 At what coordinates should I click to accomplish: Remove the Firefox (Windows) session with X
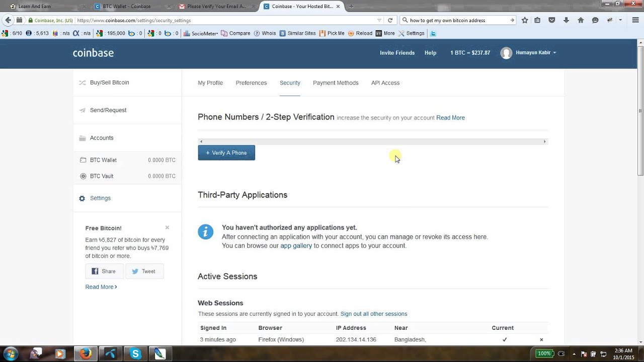(541, 340)
